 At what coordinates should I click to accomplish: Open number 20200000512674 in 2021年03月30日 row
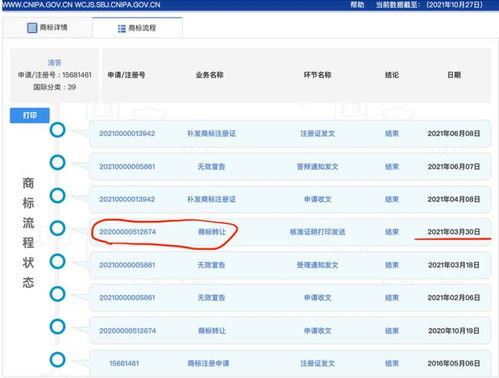coord(127,232)
